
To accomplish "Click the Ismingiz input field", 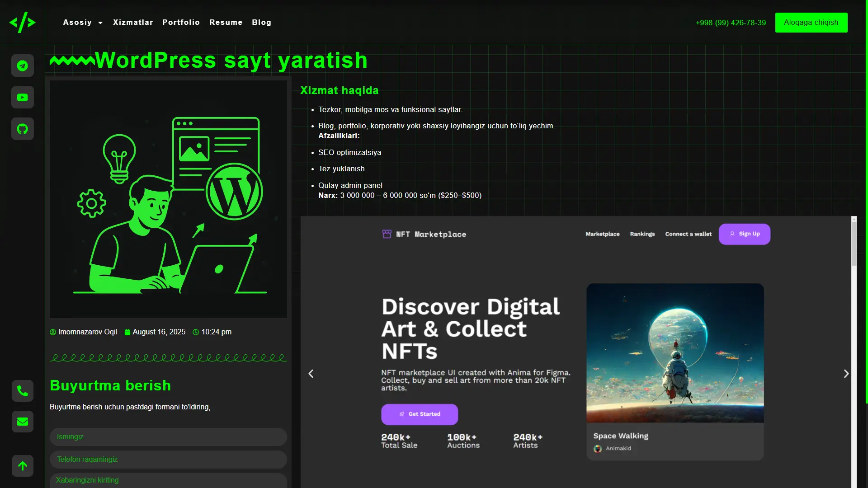I will click(168, 436).
